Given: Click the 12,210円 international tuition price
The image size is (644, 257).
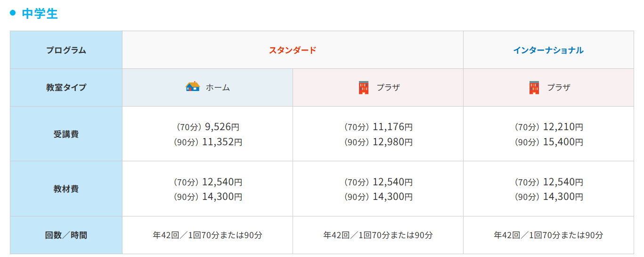Looking at the screenshot, I should tap(563, 127).
